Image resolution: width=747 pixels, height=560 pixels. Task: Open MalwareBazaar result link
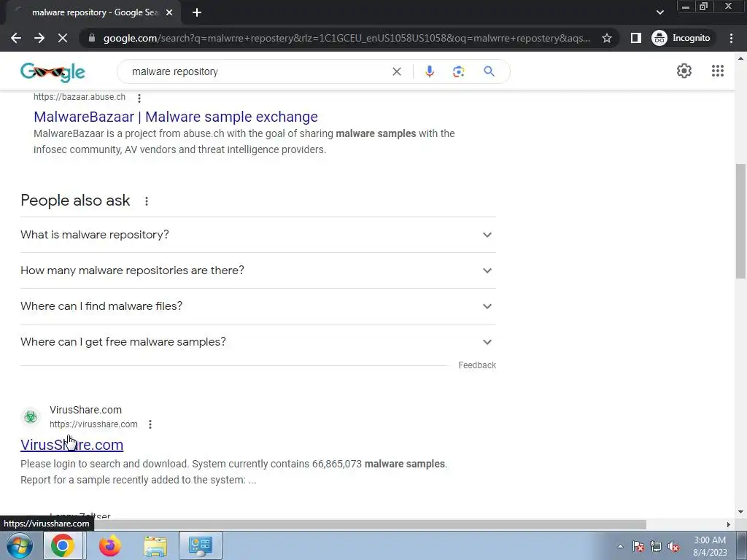click(175, 117)
